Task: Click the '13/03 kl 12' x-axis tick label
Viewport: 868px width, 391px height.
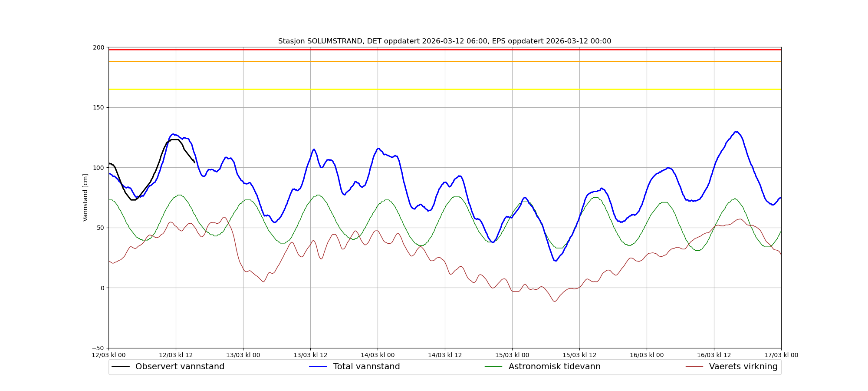Action: (x=310, y=355)
